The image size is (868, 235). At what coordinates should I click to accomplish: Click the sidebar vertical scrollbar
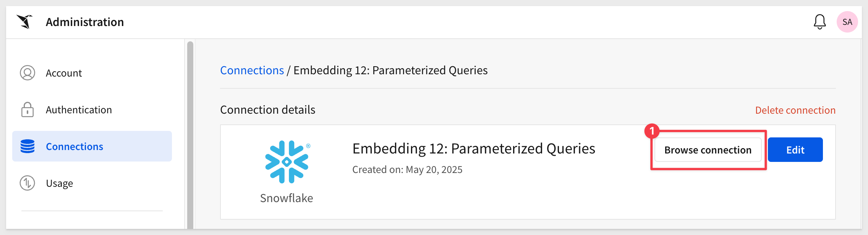pos(190,135)
